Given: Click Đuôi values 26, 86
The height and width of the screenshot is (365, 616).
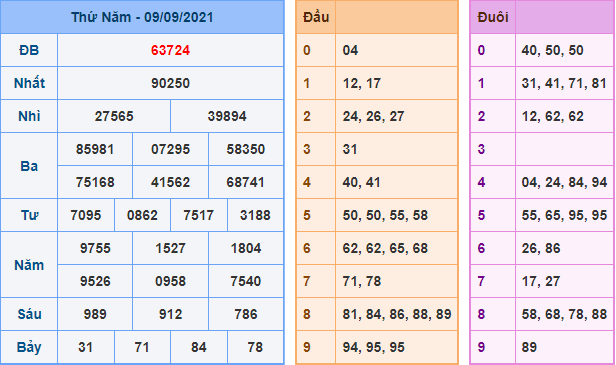Looking at the screenshot, I should click(x=541, y=248).
